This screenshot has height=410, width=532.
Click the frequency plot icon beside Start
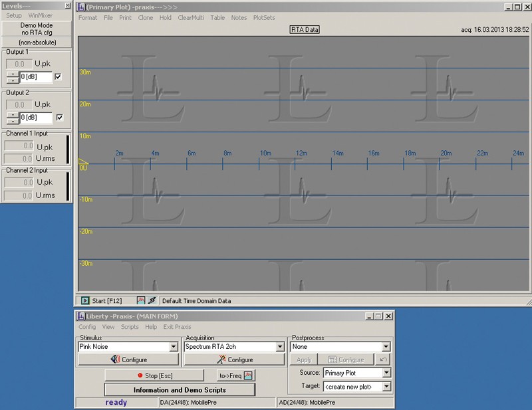click(141, 300)
